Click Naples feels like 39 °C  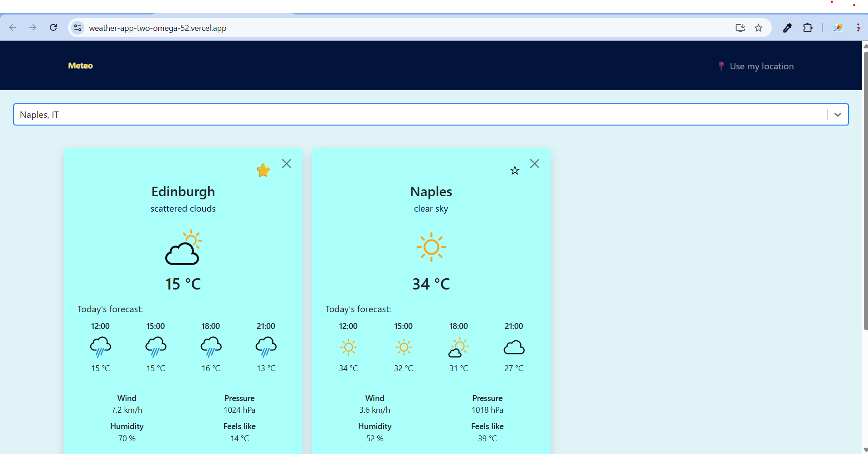(488, 439)
